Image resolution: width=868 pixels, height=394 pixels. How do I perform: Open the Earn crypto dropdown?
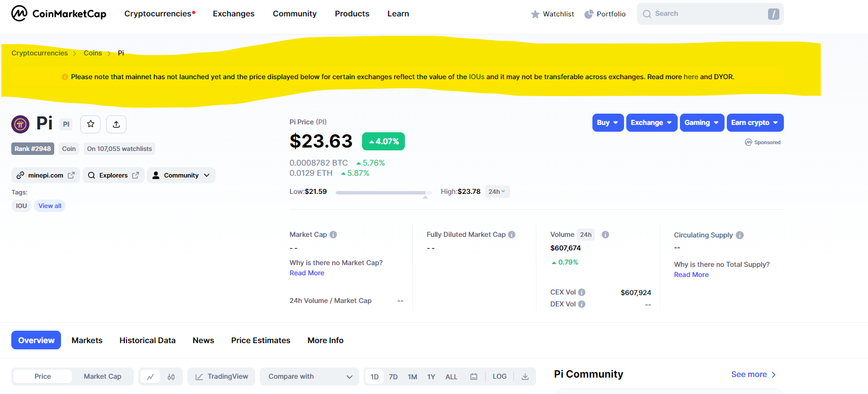pyautogui.click(x=755, y=123)
